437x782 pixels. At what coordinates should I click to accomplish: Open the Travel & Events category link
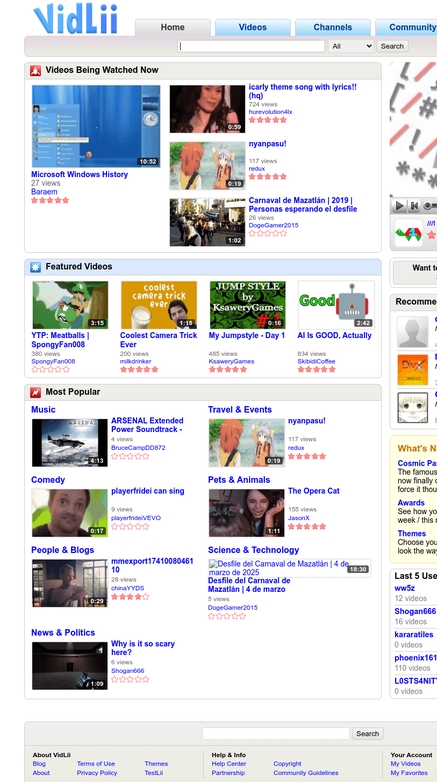(x=239, y=410)
